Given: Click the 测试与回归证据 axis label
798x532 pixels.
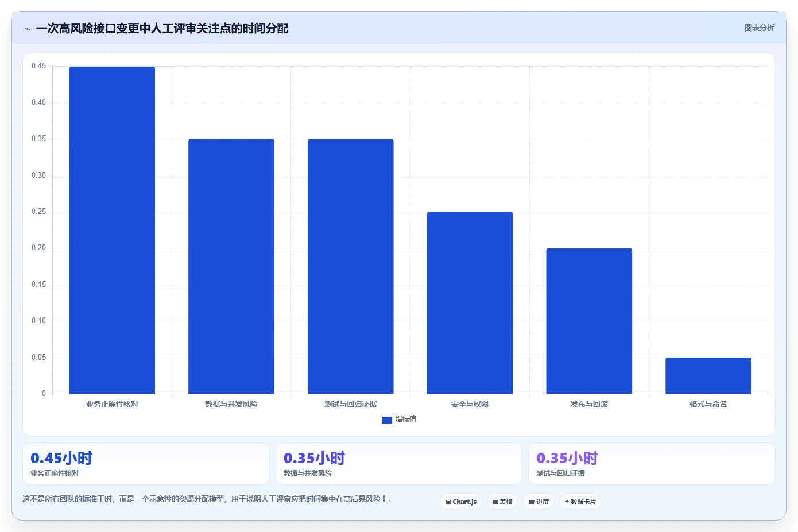Looking at the screenshot, I should tap(351, 404).
